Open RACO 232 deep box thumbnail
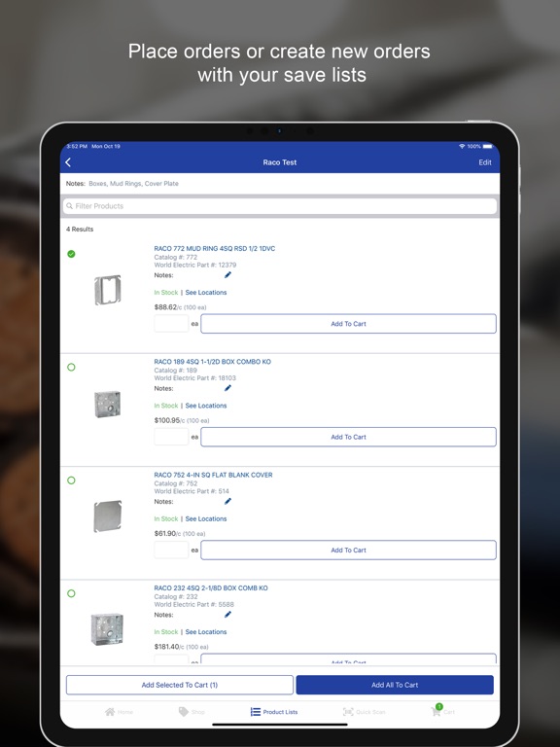The image size is (560, 747). pyautogui.click(x=107, y=629)
